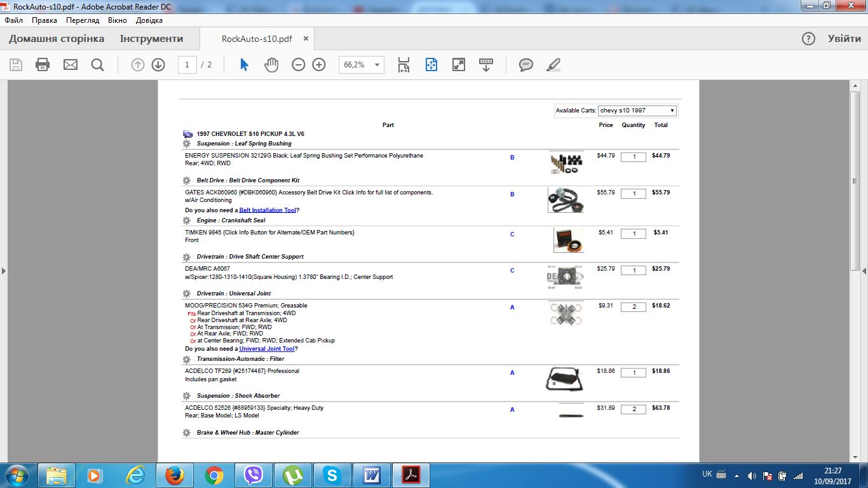Zoom out with minus button
The height and width of the screenshot is (488, 868).
tap(299, 65)
